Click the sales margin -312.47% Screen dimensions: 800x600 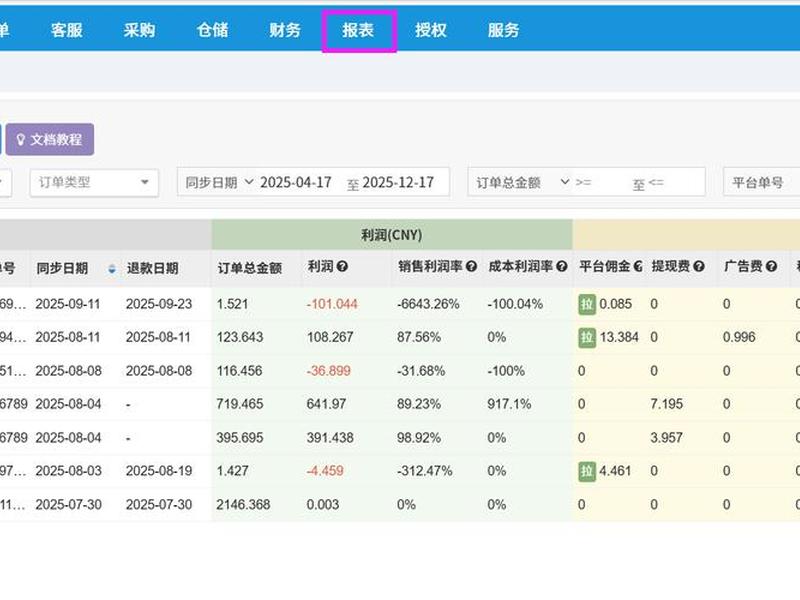click(x=424, y=471)
